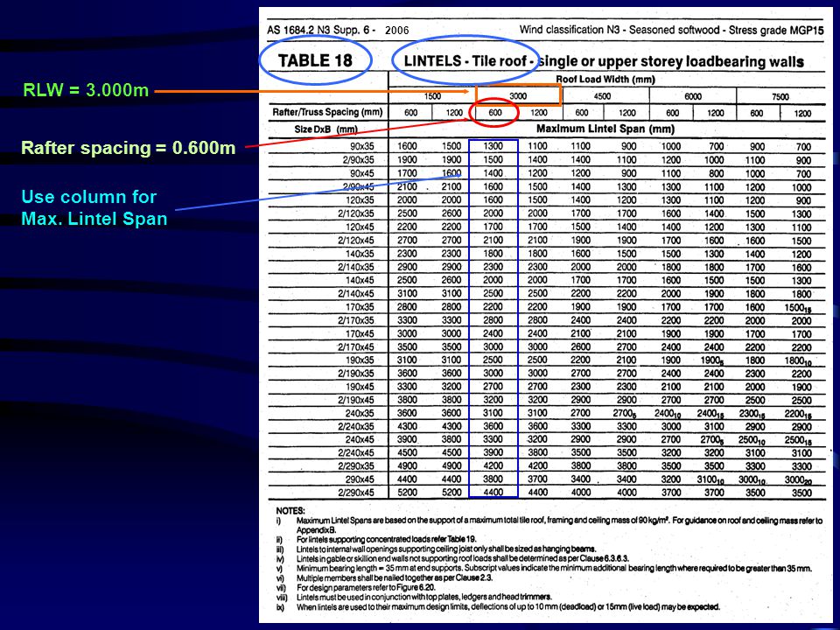Viewport: 840px width, 630px height.
Task: Click the 'Rafter/Truss Spacing (mm)' row label
Action: pos(327,112)
